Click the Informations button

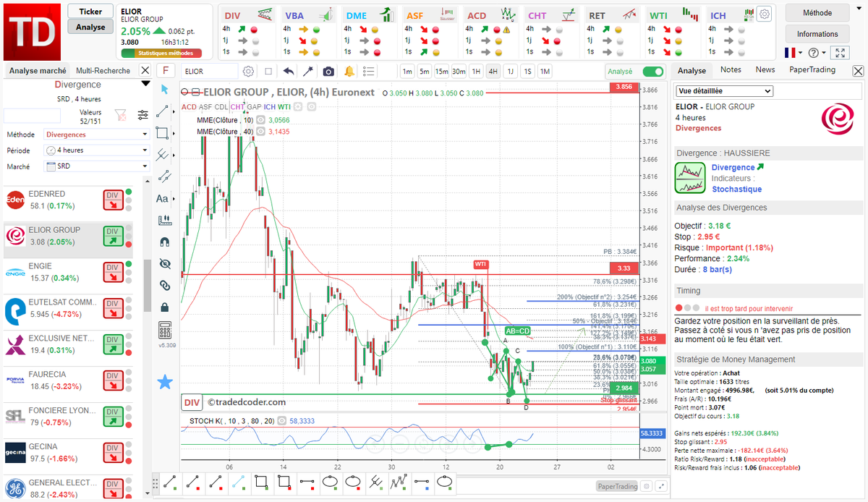point(817,34)
